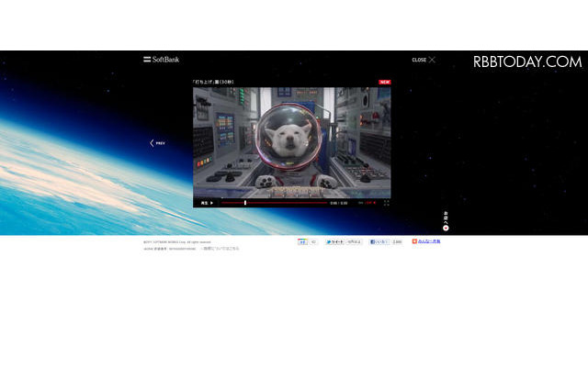Click the Google +1 share button
The height and width of the screenshot is (391, 588).
pos(302,242)
